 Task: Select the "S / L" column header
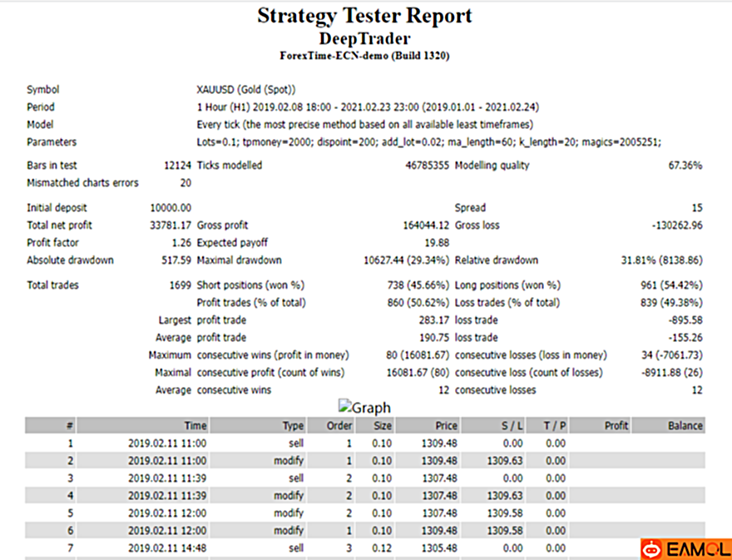pos(493,426)
